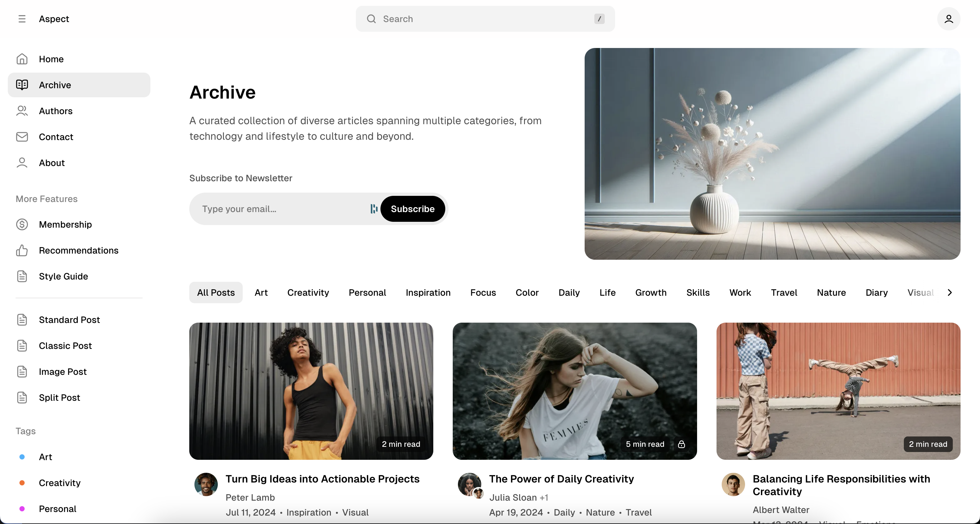980x524 pixels.
Task: Click the Split Post document icon
Action: [22, 397]
